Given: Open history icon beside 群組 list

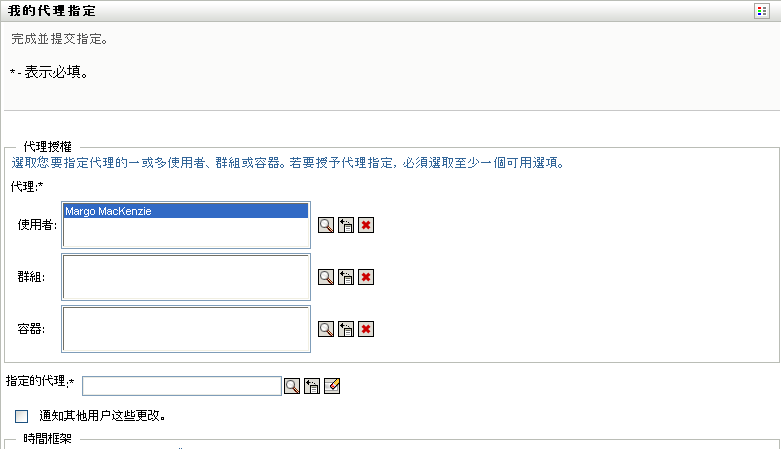Looking at the screenshot, I should pyautogui.click(x=346, y=277).
